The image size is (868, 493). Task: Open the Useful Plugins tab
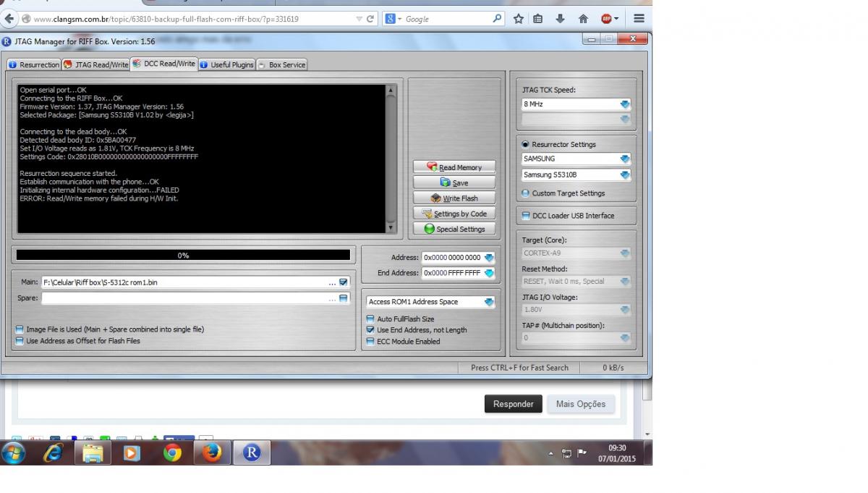click(x=226, y=64)
